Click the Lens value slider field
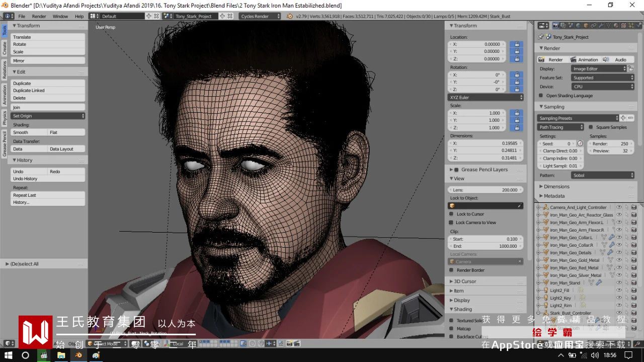Screen dimensions: 644x362 tap(486, 190)
